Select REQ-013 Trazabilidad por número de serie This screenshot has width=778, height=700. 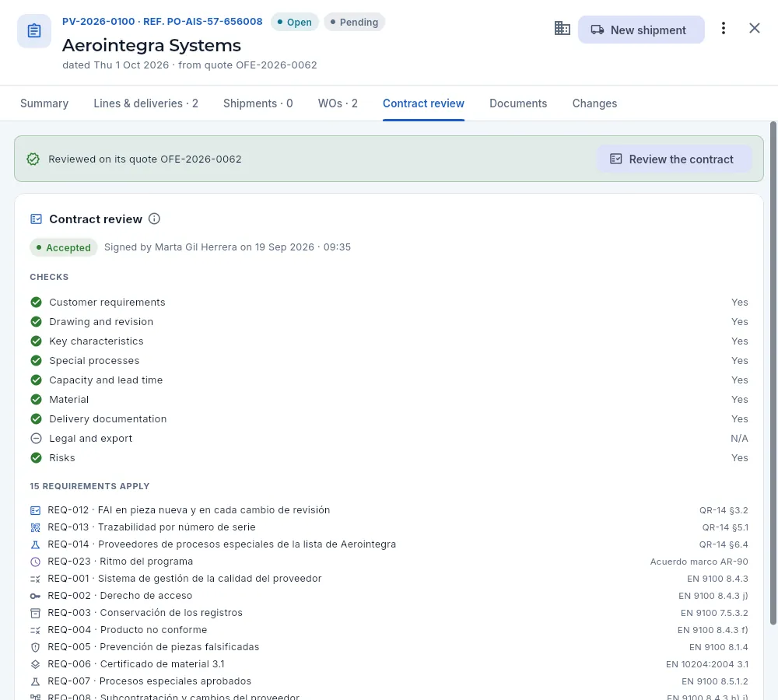[x=389, y=527]
